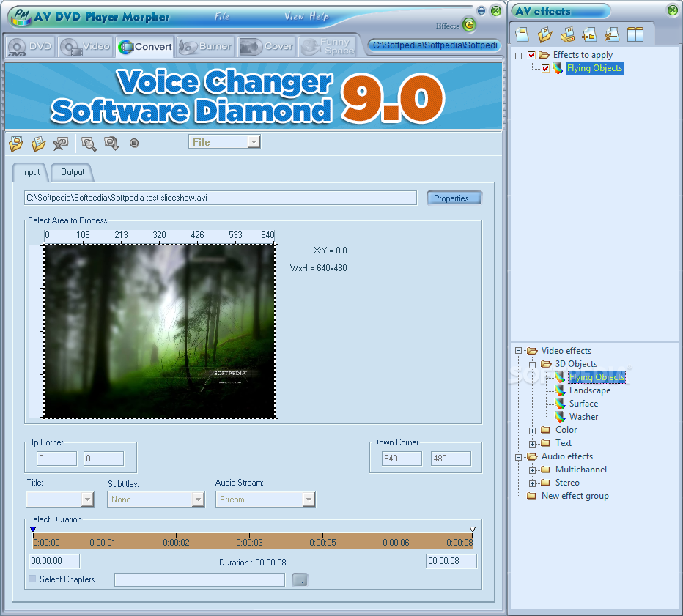Click split panel layout icon in AV effects
The image size is (683, 616).
click(x=635, y=34)
